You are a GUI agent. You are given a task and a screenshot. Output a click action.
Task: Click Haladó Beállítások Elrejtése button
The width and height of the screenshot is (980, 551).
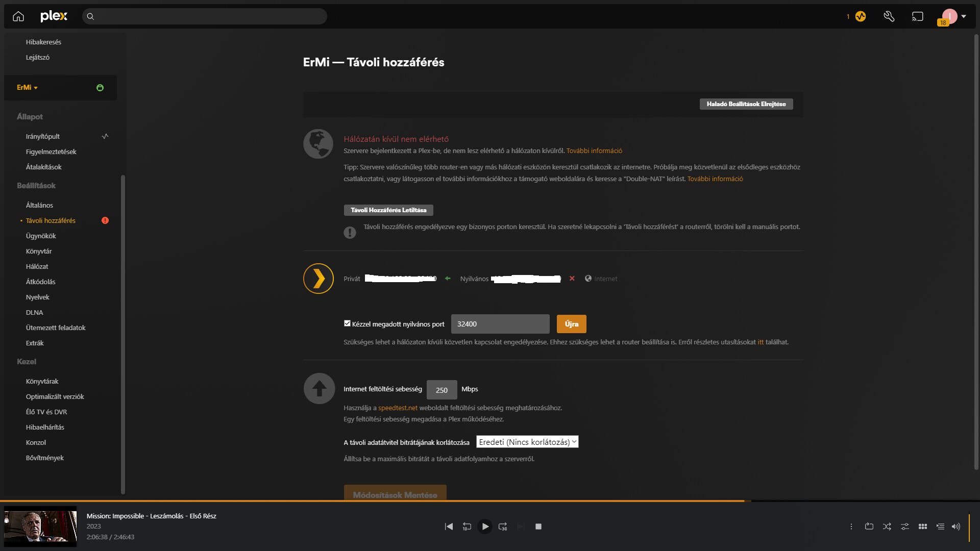coord(746,104)
